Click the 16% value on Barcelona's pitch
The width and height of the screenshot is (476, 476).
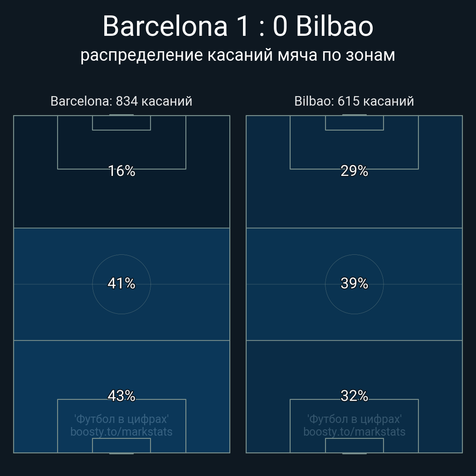click(x=121, y=171)
